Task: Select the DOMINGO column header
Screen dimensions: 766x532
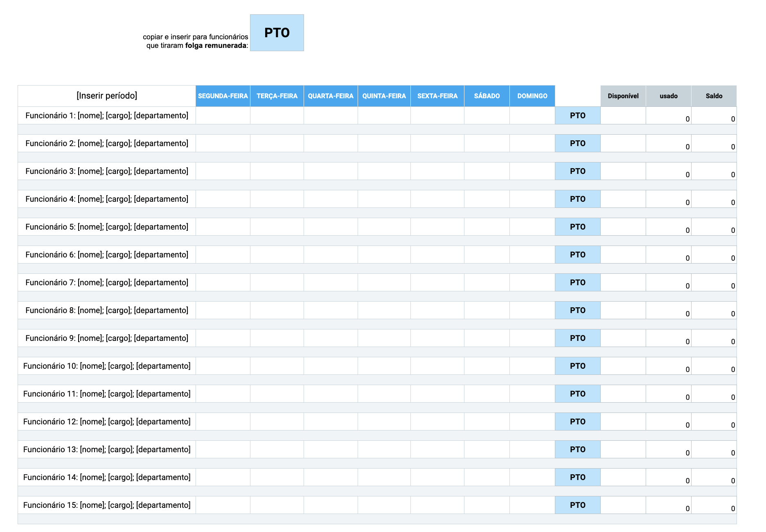Action: pos(532,96)
